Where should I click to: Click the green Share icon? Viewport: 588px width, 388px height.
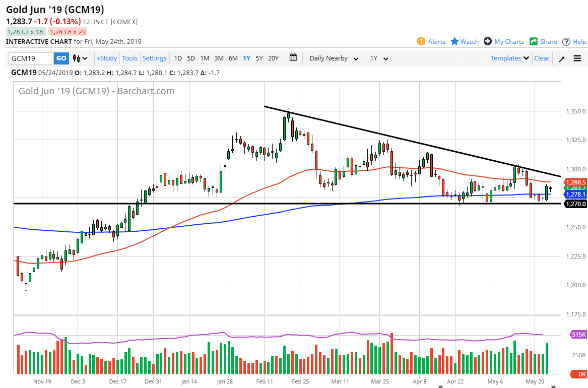tap(534, 42)
